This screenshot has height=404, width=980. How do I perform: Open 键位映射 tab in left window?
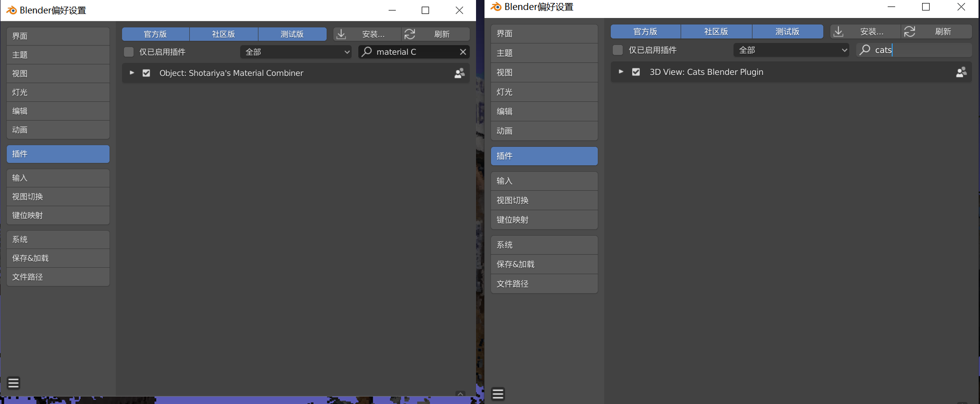tap(58, 215)
